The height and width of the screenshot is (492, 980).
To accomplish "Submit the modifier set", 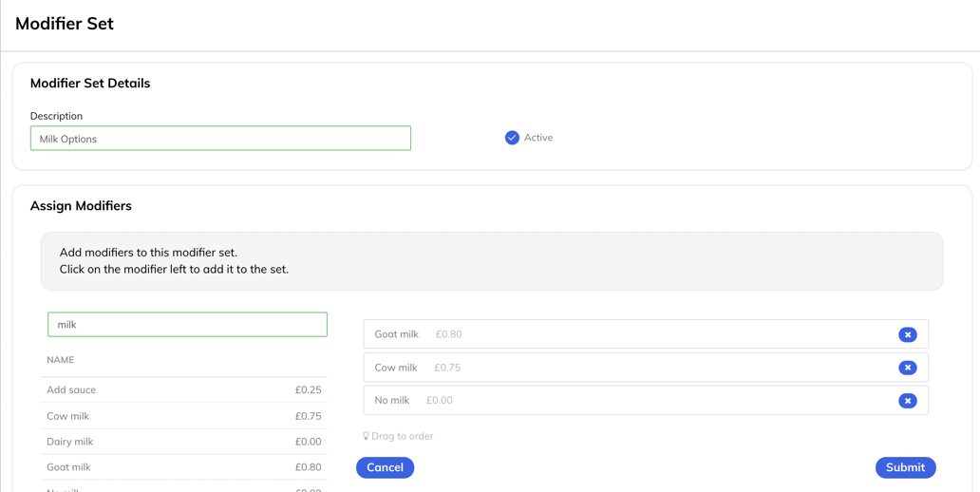I will point(904,467).
